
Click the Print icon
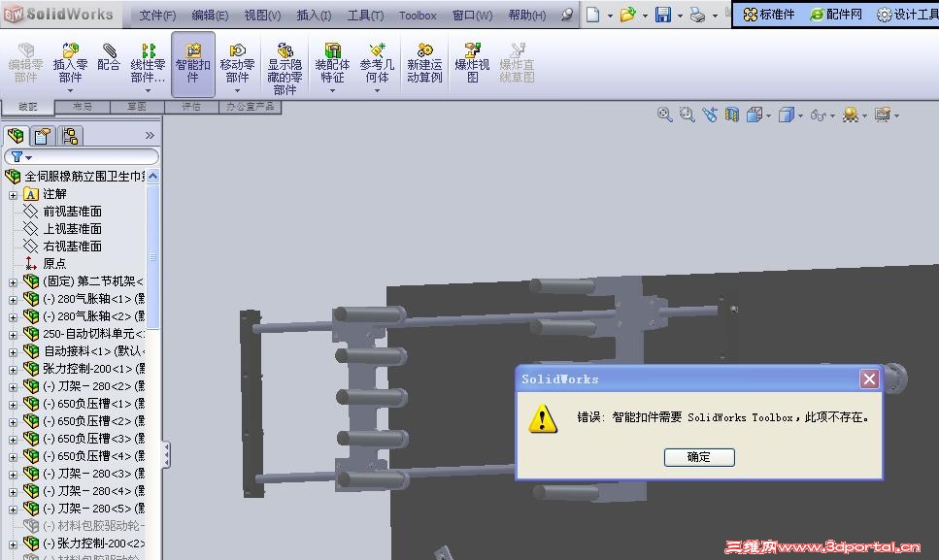697,15
